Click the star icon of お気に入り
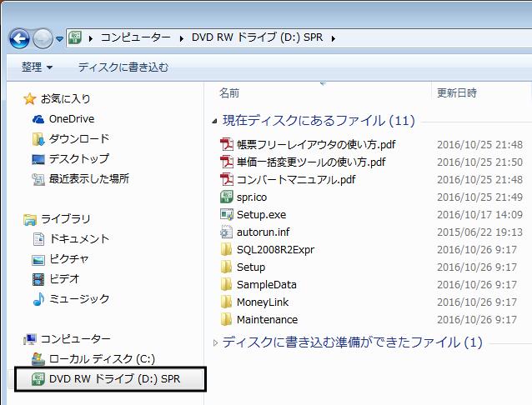The width and height of the screenshot is (532, 405). [x=29, y=99]
